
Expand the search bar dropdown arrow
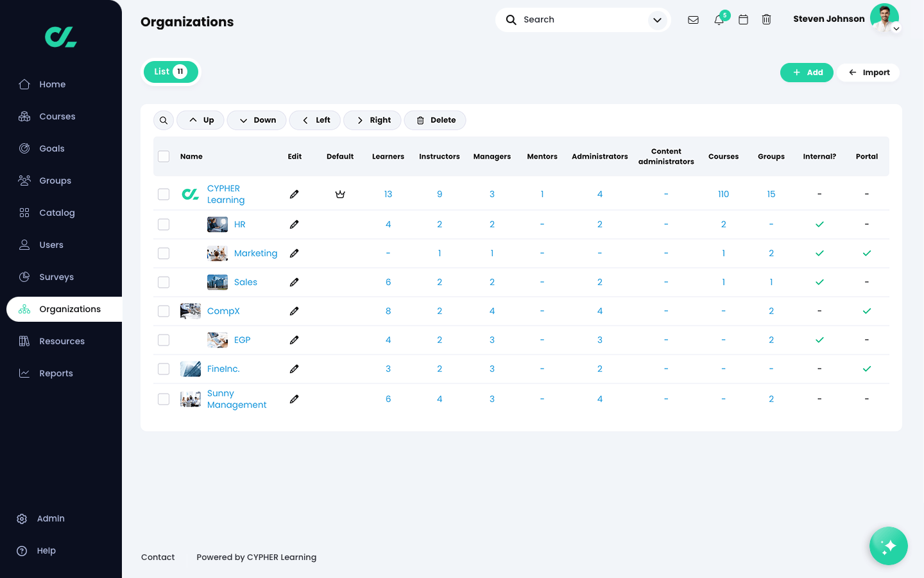pyautogui.click(x=657, y=20)
